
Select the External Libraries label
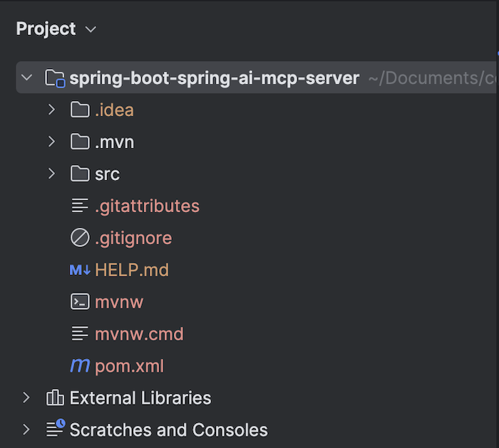140,397
